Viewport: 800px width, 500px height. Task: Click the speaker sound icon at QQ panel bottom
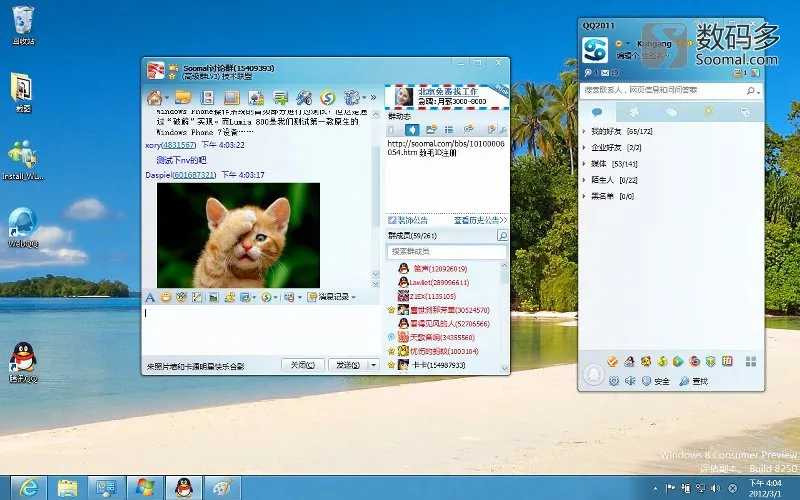point(630,381)
